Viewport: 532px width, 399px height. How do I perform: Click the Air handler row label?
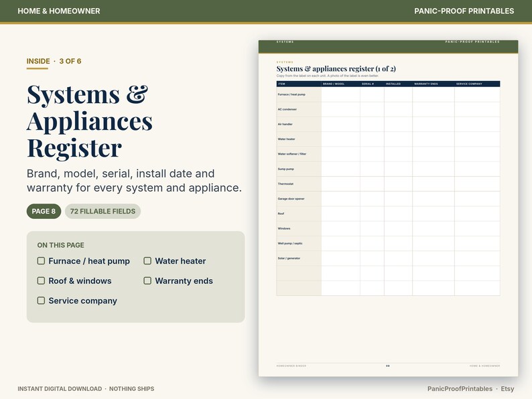[x=285, y=125]
